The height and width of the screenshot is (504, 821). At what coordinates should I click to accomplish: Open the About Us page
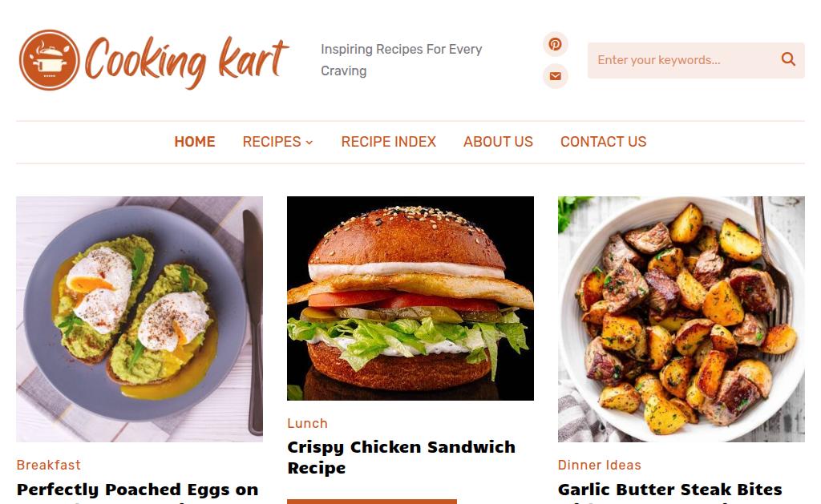pyautogui.click(x=498, y=142)
